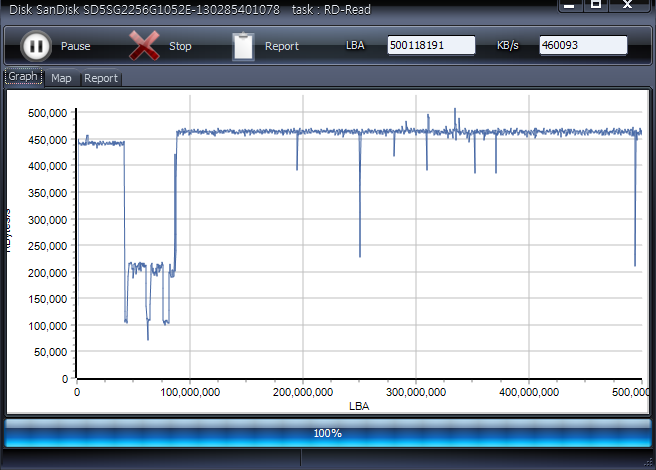Click the clipboard Report icon in toolbar
Image resolution: width=656 pixels, height=470 pixels.
(x=243, y=46)
